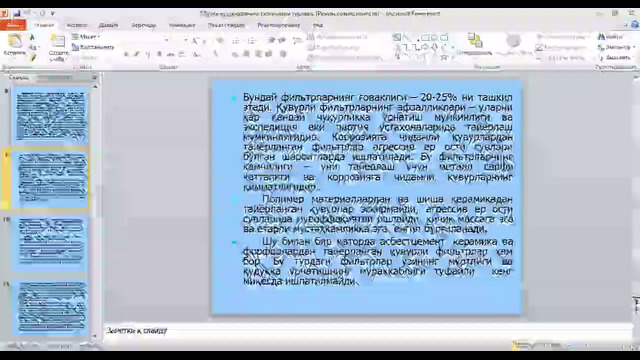Screen dimensions: 640x360
Task: Toggle Align Text Right
Action: click(258, 53)
